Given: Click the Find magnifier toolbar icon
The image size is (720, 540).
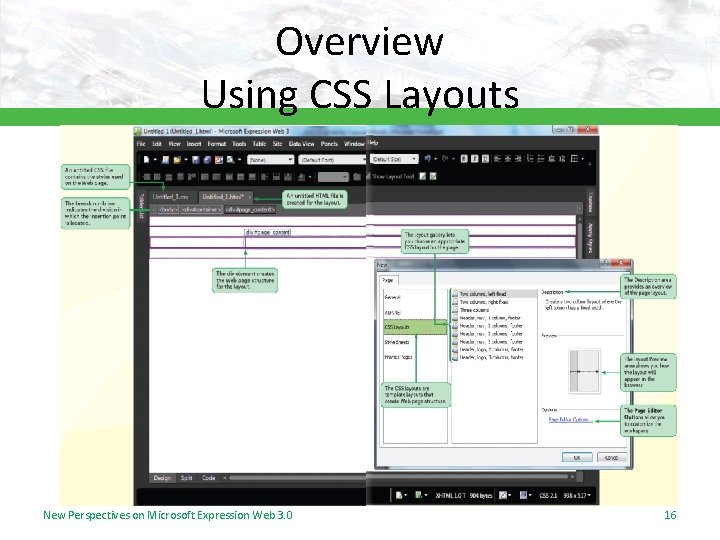Looking at the screenshot, I should 230,159.
